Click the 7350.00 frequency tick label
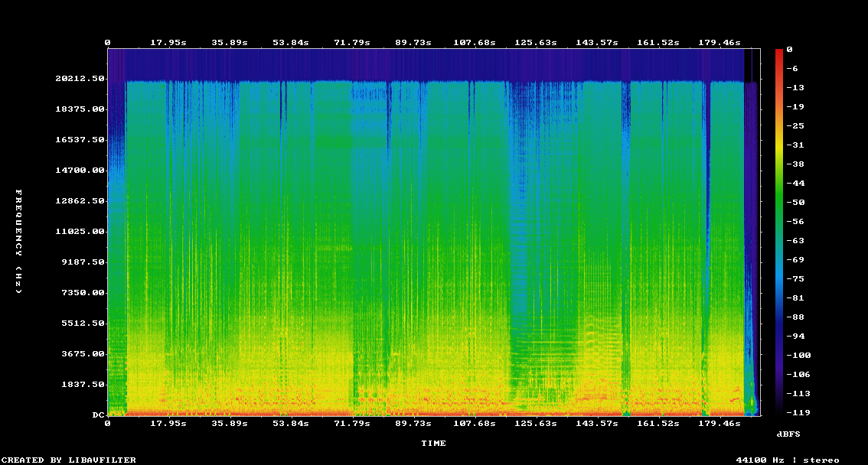 click(x=80, y=293)
